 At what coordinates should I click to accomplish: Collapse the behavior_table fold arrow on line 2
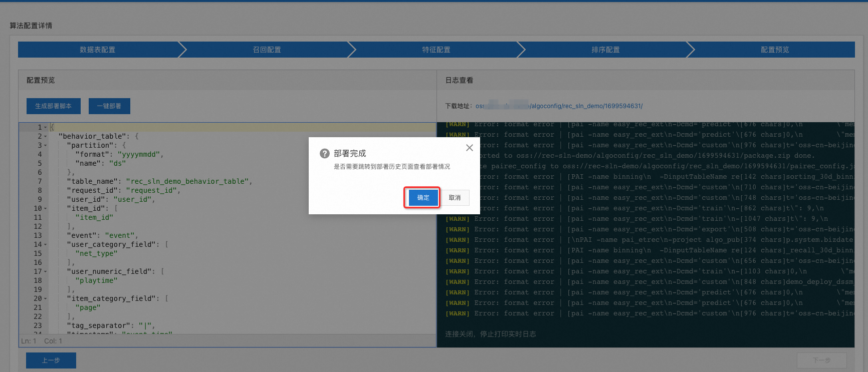pos(46,137)
